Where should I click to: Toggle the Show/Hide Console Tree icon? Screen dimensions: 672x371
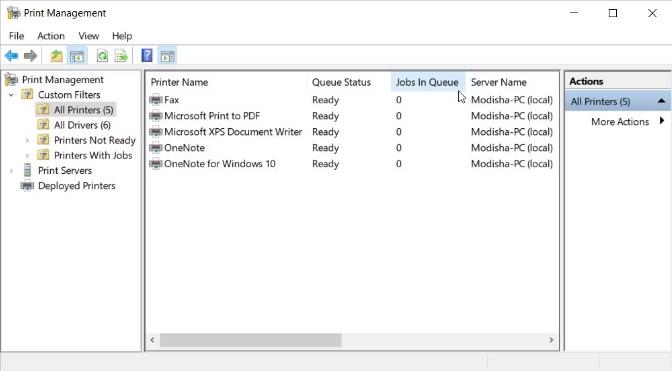point(77,56)
